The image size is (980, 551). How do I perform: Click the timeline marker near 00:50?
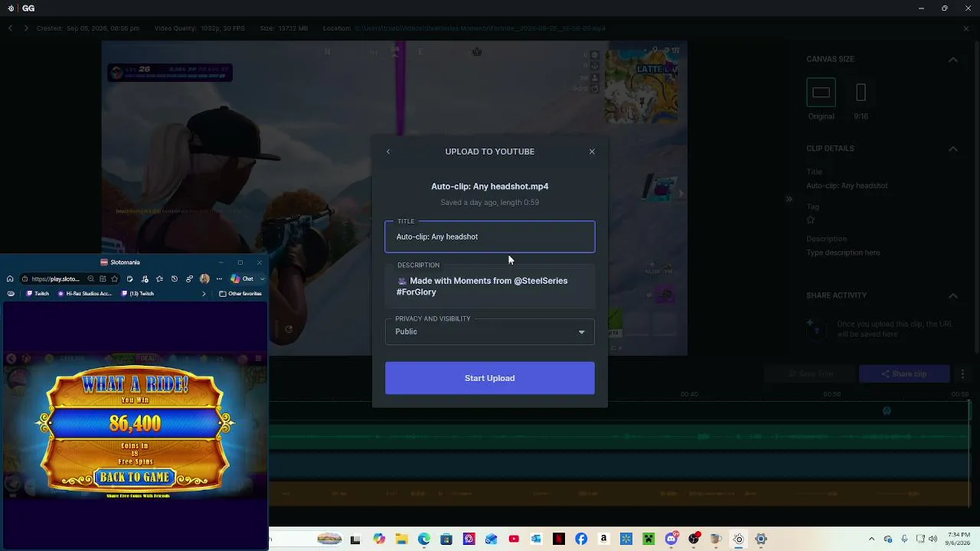coord(887,411)
